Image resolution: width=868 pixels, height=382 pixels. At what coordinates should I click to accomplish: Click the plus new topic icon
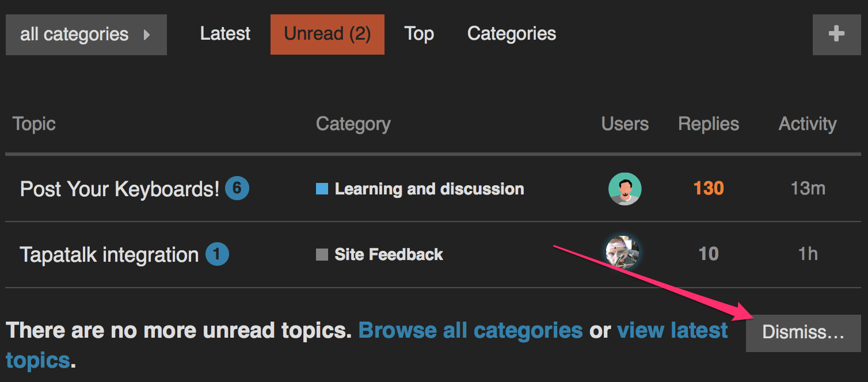pyautogui.click(x=836, y=35)
